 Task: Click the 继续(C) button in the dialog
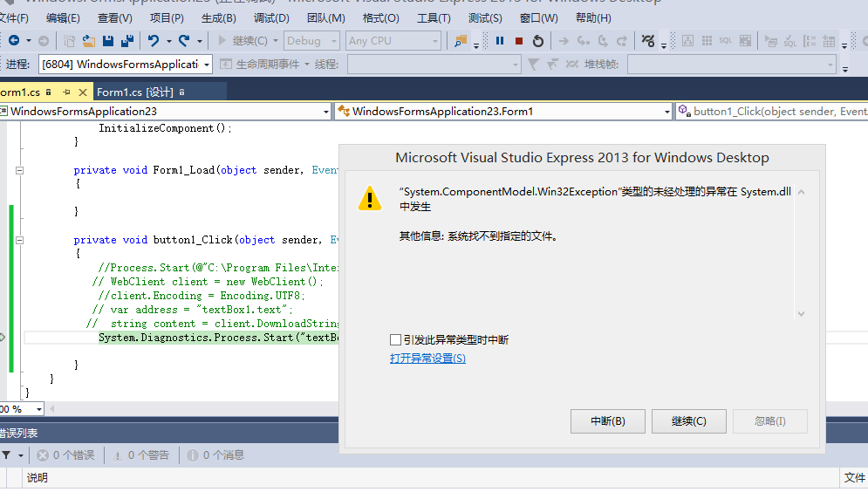point(688,421)
